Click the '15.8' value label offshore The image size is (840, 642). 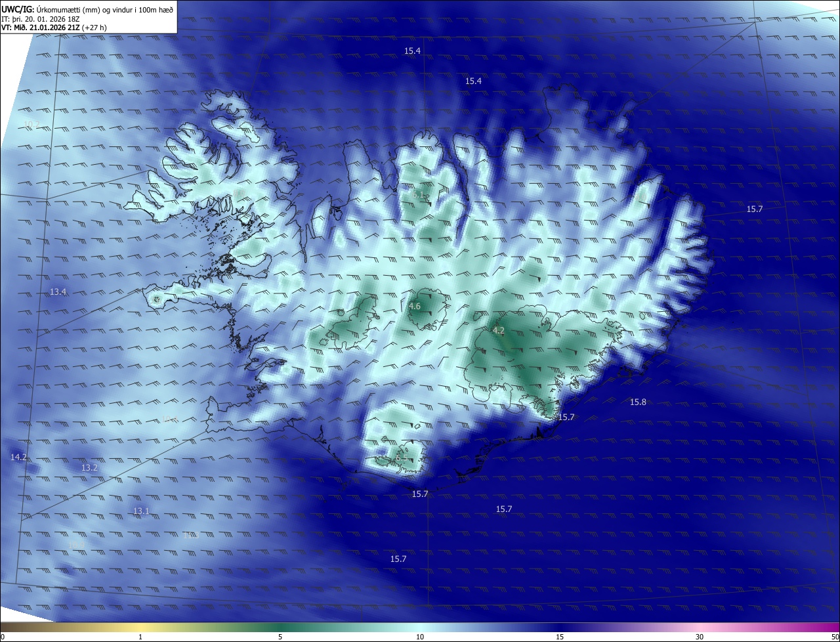pos(638,402)
